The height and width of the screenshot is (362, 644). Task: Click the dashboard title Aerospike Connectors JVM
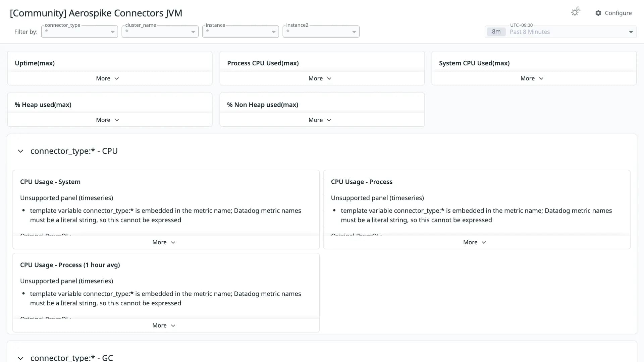(96, 13)
